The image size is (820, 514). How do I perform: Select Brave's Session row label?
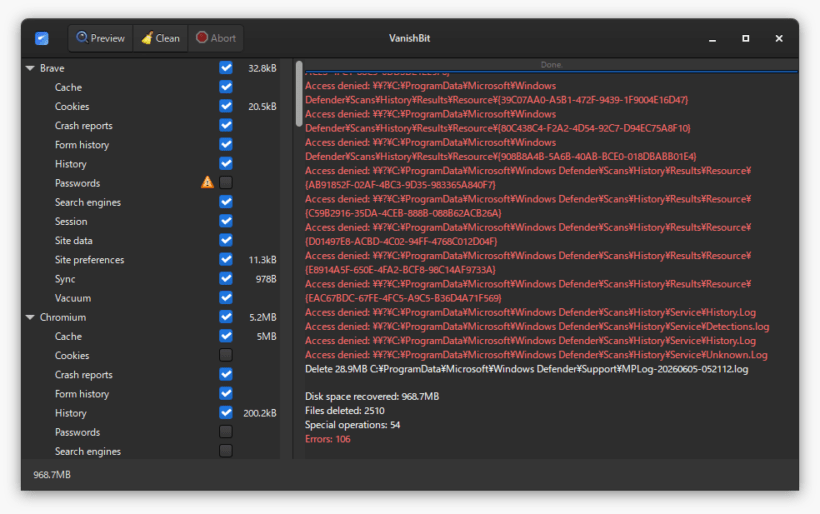(x=71, y=222)
